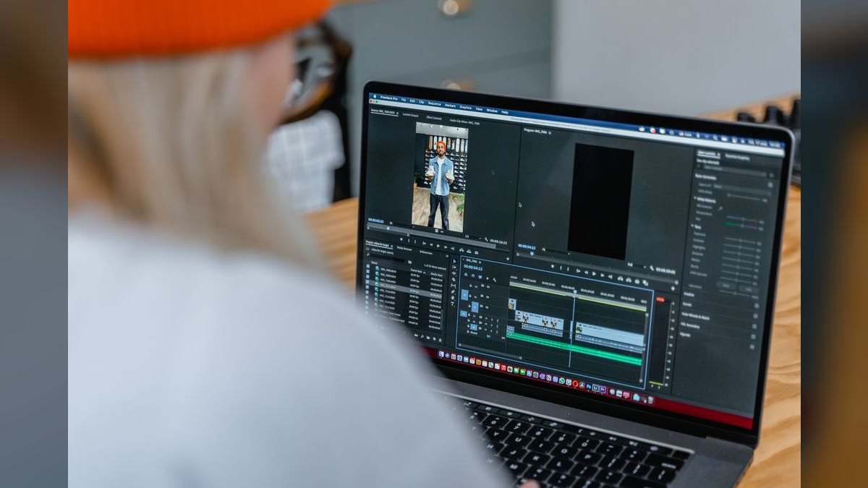Select the Pen tool
The image size is (868, 488).
(453, 291)
